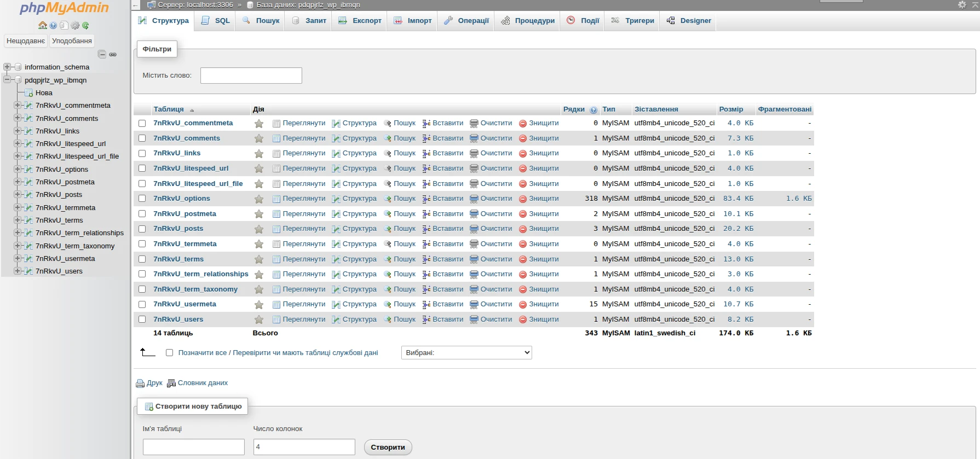This screenshot has width=980, height=459.
Task: Check the 7nRkvU_usermeta row checkbox
Action: click(x=142, y=304)
